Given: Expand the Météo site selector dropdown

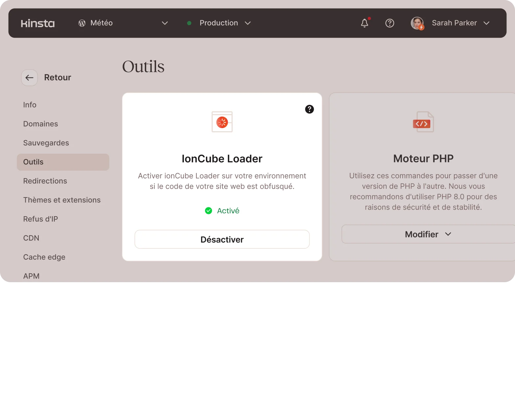Looking at the screenshot, I should tap(165, 23).
